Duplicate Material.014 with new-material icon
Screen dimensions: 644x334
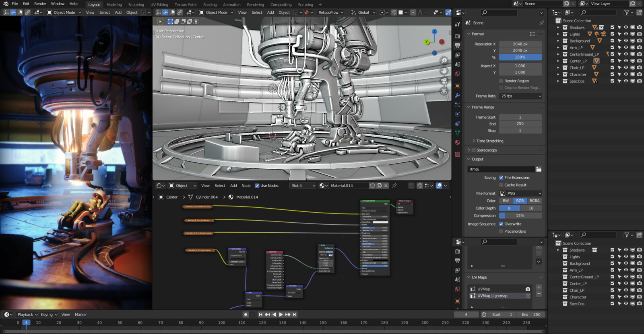click(379, 186)
